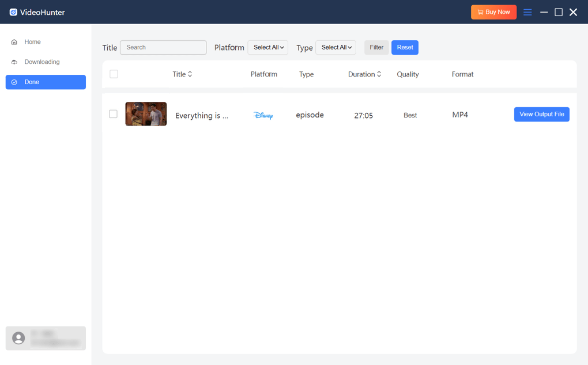Tick the select-all header checkbox
This screenshot has width=588, height=365.
tap(114, 74)
